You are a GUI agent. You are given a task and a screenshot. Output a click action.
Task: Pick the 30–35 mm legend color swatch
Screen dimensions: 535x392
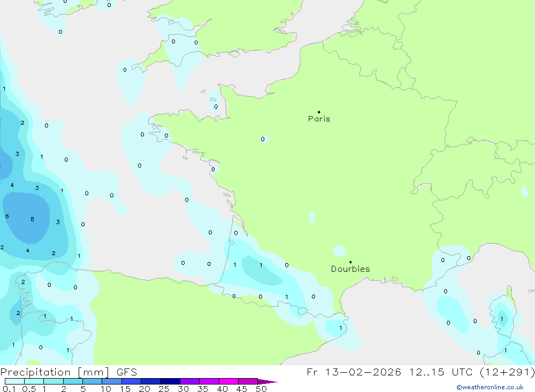[x=190, y=381]
